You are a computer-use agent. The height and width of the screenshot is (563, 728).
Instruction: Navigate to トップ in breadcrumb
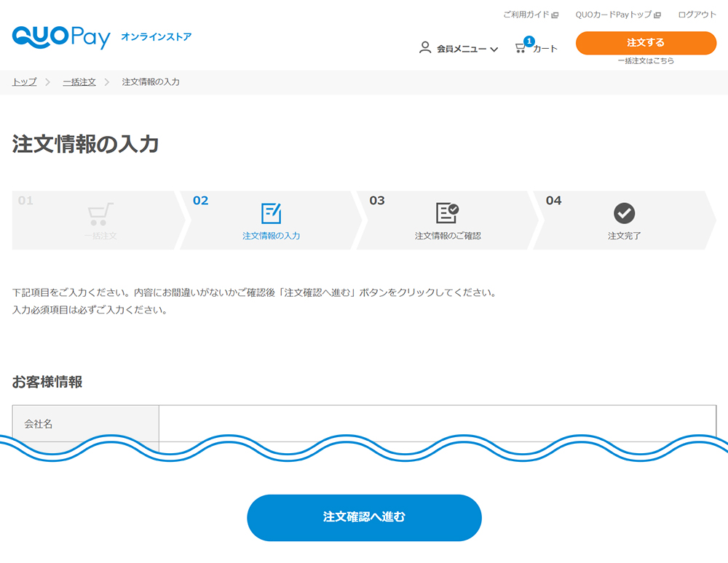[x=24, y=82]
